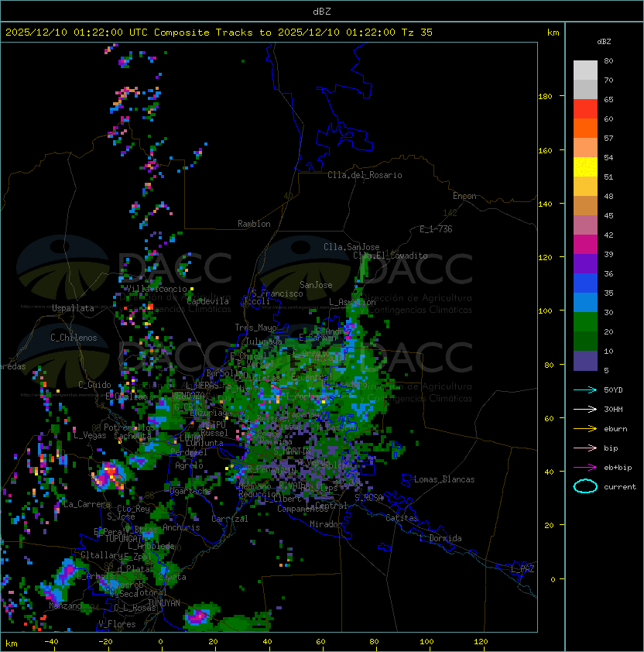
Task: Click the 'km' unit label at bottom left
Action: pos(12,643)
